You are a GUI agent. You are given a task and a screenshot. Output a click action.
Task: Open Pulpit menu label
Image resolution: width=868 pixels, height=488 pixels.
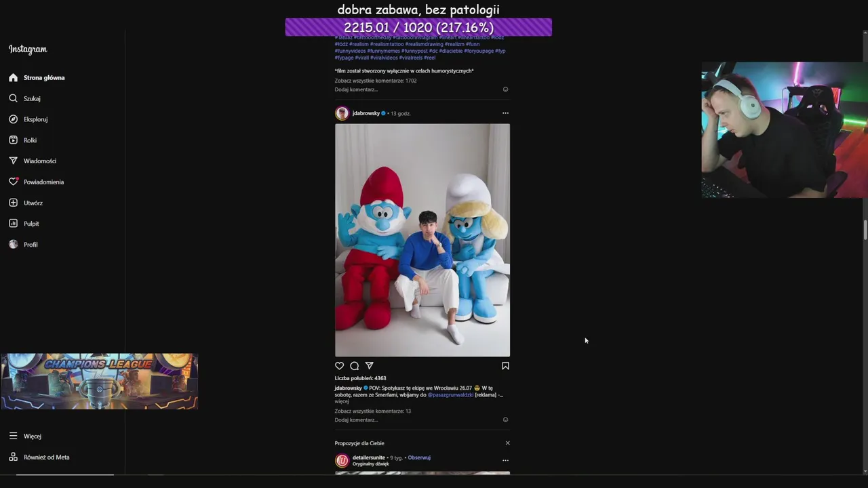[31, 224]
